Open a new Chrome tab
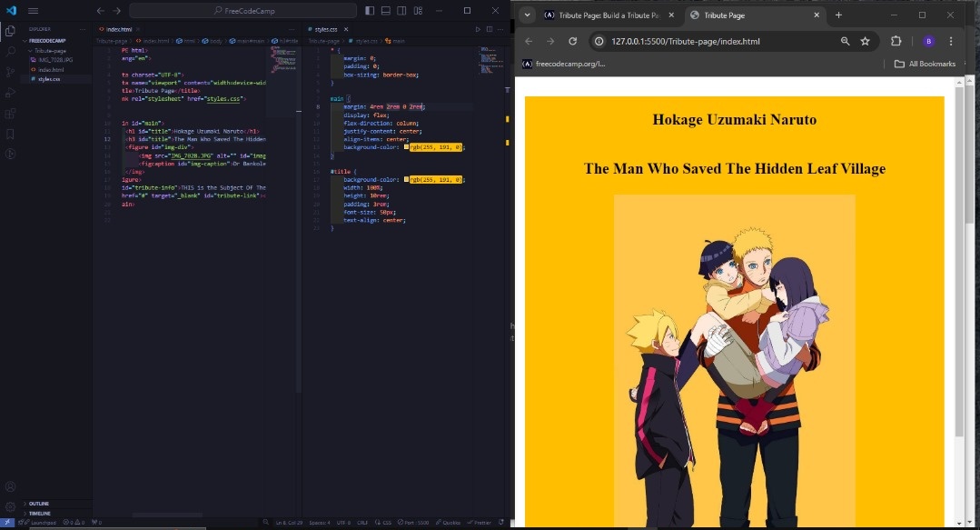980x530 pixels. pyautogui.click(x=838, y=15)
